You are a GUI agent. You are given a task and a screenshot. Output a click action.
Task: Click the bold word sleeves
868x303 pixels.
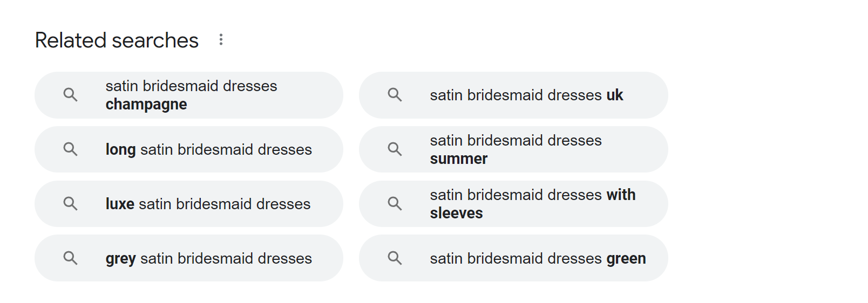(456, 214)
